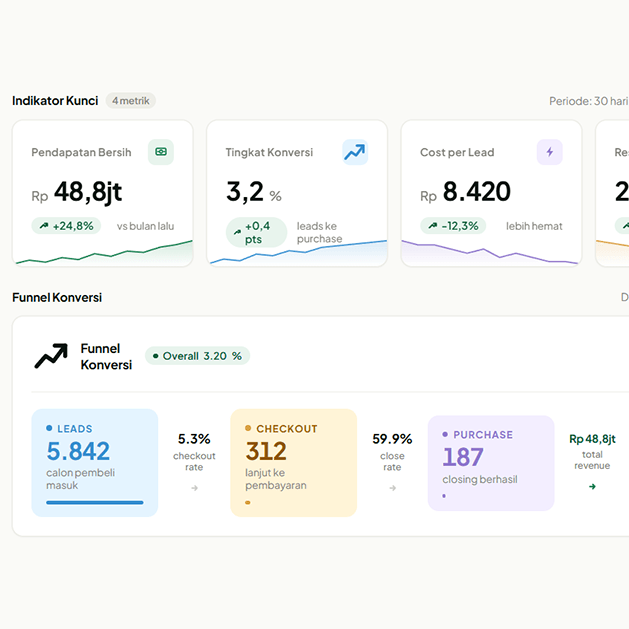Click the closing berhasil caption
The height and width of the screenshot is (629, 629).
(480, 479)
